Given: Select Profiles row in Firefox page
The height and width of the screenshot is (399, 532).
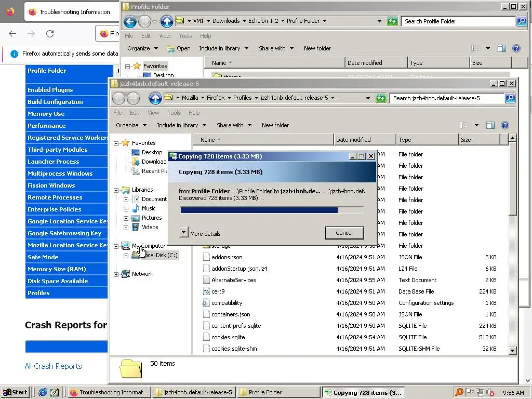Looking at the screenshot, I should 66,293.
